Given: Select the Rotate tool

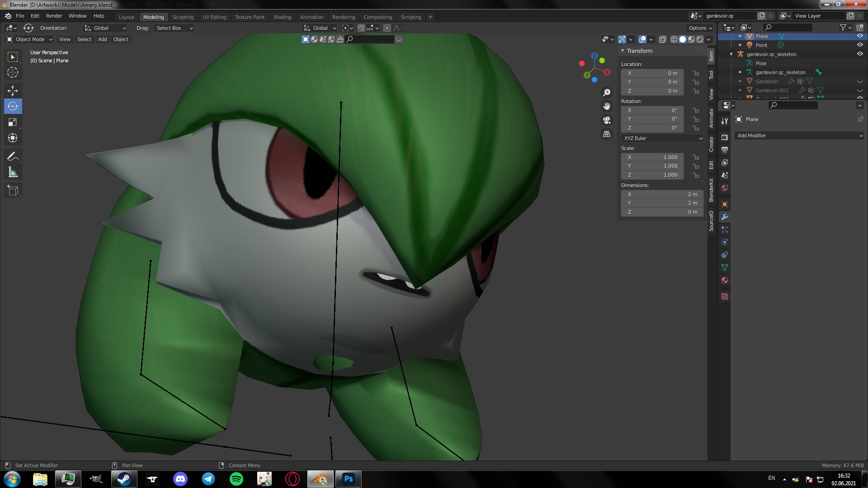Looking at the screenshot, I should [x=13, y=106].
